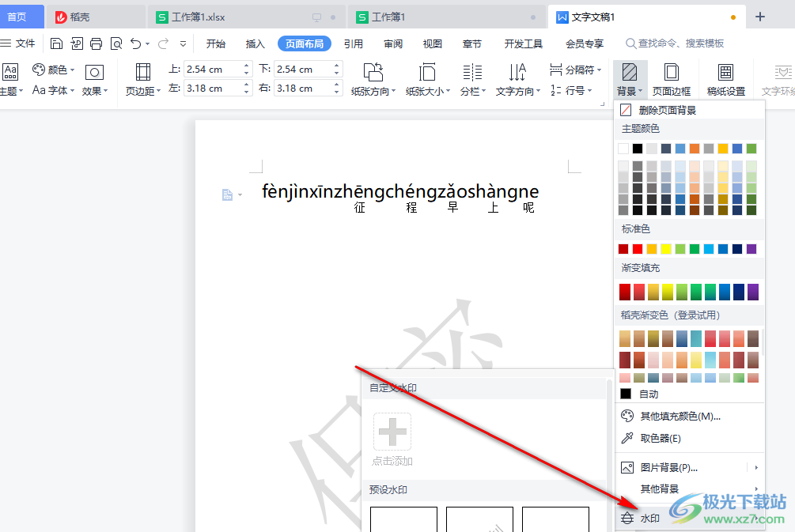Screen dimensions: 795x532
Task: Switch to References (引用) ribbon tab
Action: (x=354, y=43)
